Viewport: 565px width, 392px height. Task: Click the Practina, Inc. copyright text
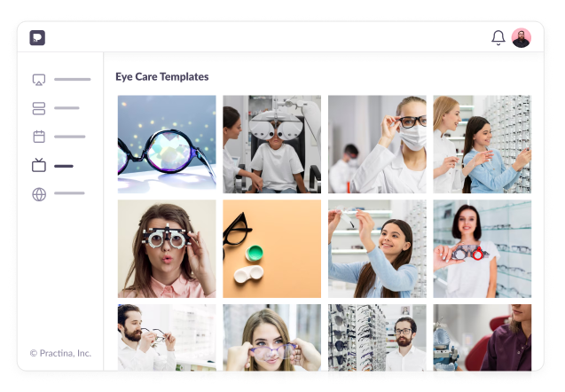[60, 353]
